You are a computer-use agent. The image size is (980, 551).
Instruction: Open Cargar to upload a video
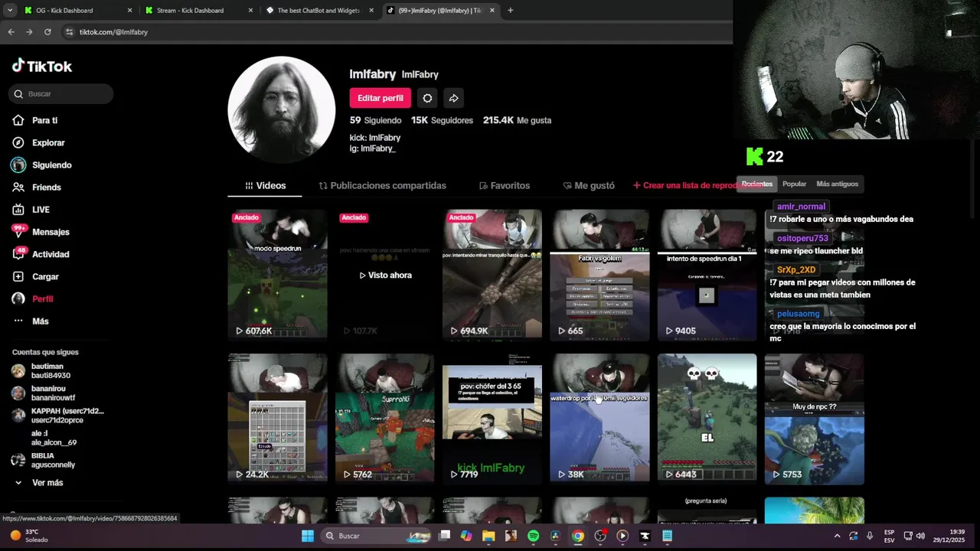(36, 276)
